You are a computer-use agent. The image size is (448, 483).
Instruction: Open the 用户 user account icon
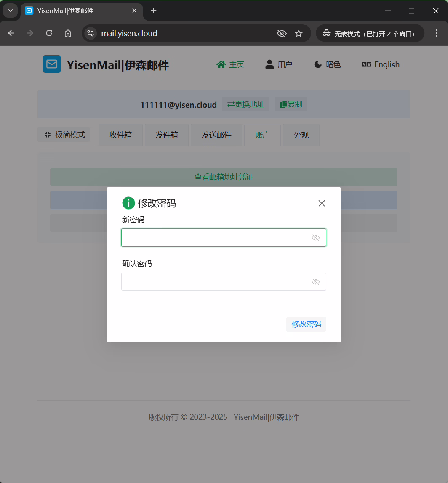pos(269,64)
